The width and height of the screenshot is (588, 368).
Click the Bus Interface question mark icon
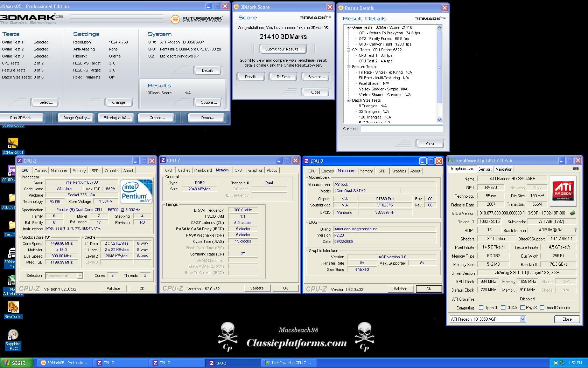[575, 230]
